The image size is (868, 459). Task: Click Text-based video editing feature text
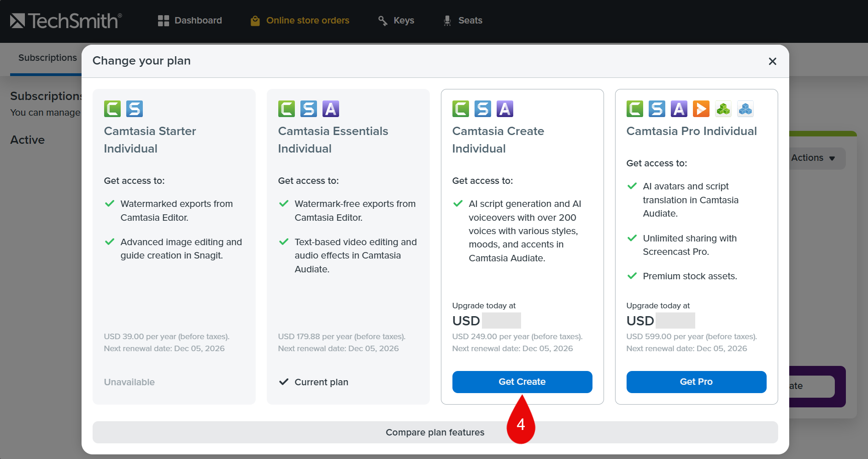(356, 256)
